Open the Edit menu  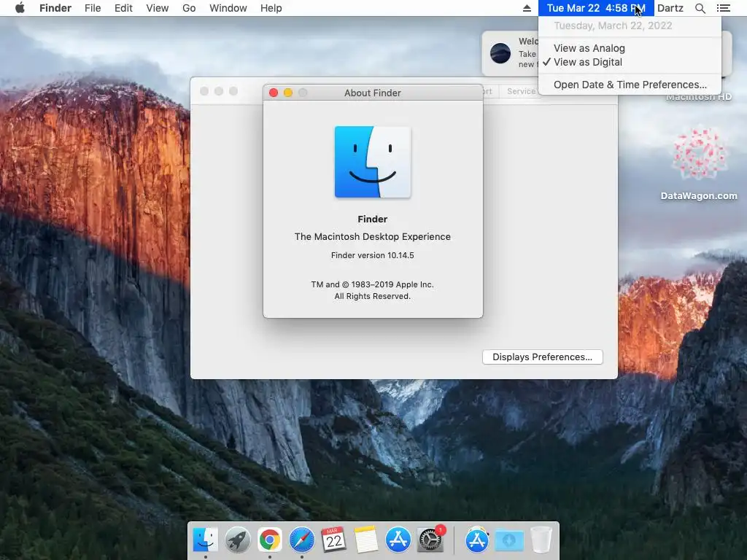(x=123, y=8)
